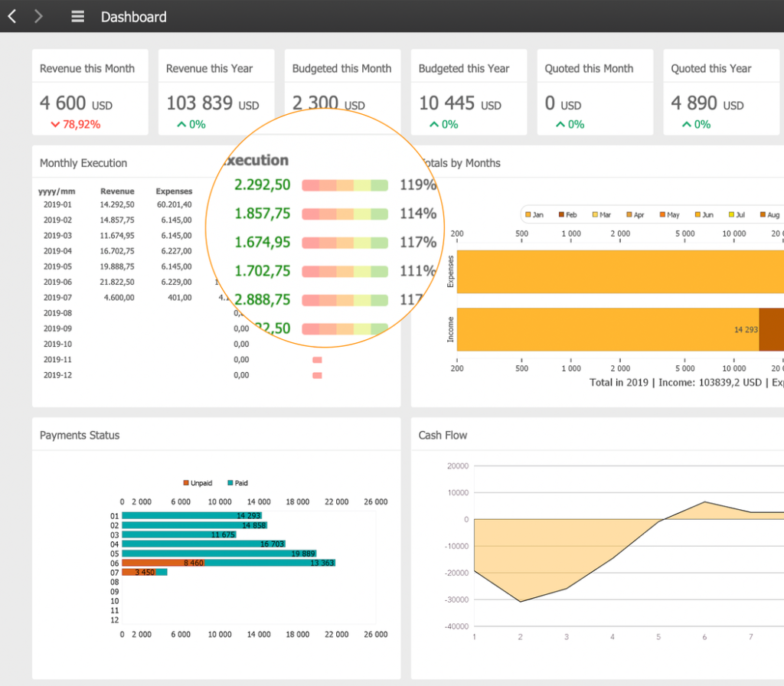Image resolution: width=784 pixels, height=686 pixels.
Task: Select the Cash Flow panel header
Action: pos(443,435)
